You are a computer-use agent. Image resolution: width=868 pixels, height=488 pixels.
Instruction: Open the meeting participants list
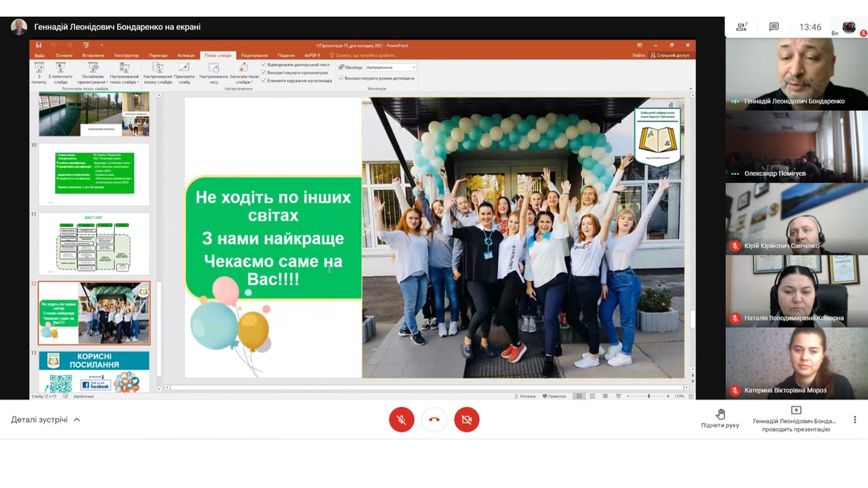[742, 27]
